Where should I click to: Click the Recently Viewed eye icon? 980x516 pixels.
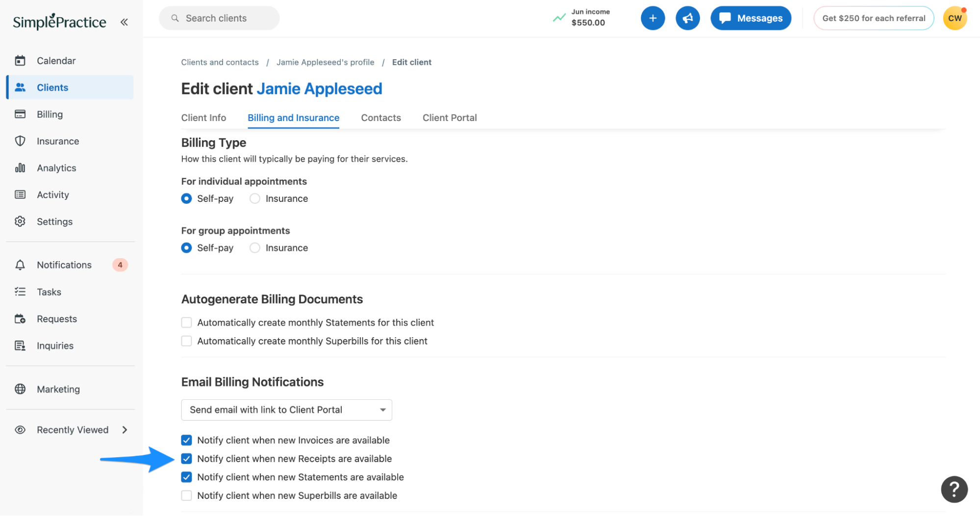click(20, 430)
